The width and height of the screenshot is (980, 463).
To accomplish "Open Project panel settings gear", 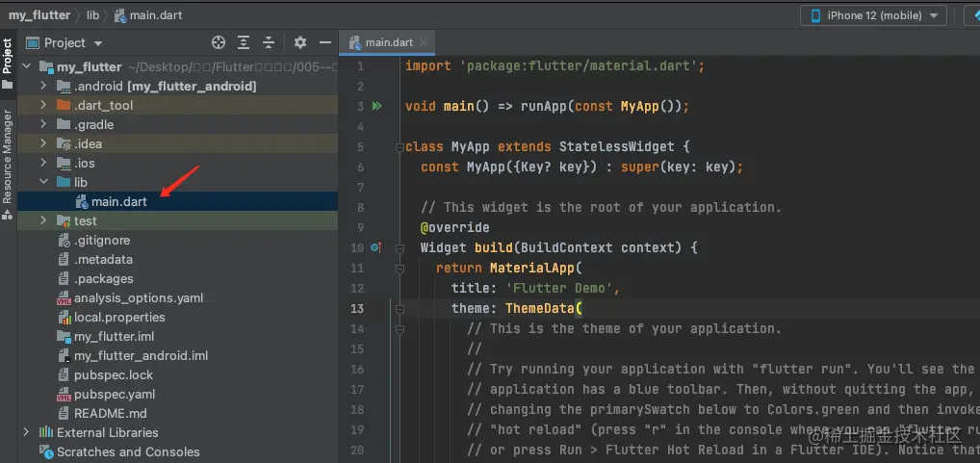I will point(300,42).
